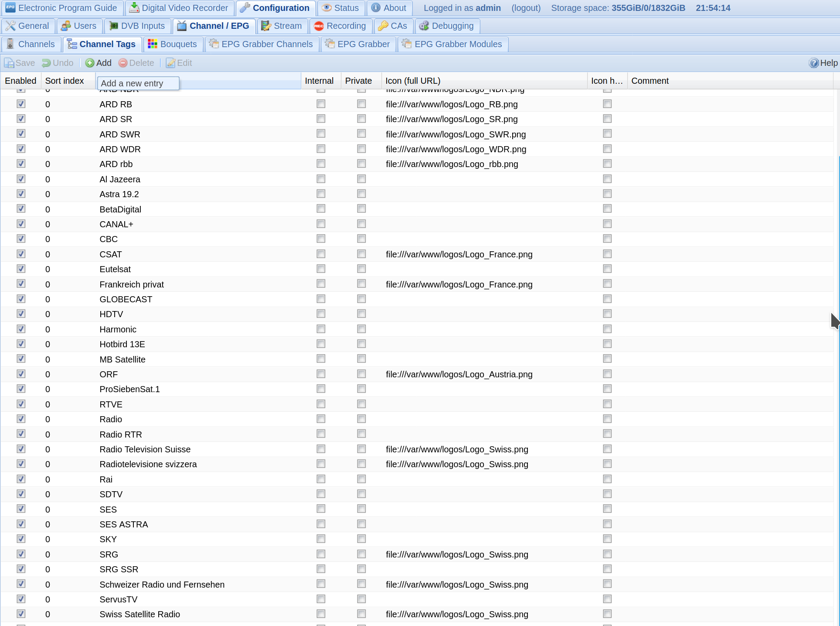Click the Save toolbar button

pyautogui.click(x=20, y=63)
